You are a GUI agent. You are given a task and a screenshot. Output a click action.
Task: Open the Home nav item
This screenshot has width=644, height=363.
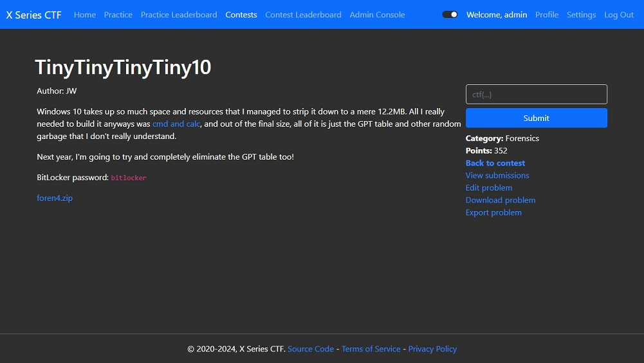coord(85,15)
